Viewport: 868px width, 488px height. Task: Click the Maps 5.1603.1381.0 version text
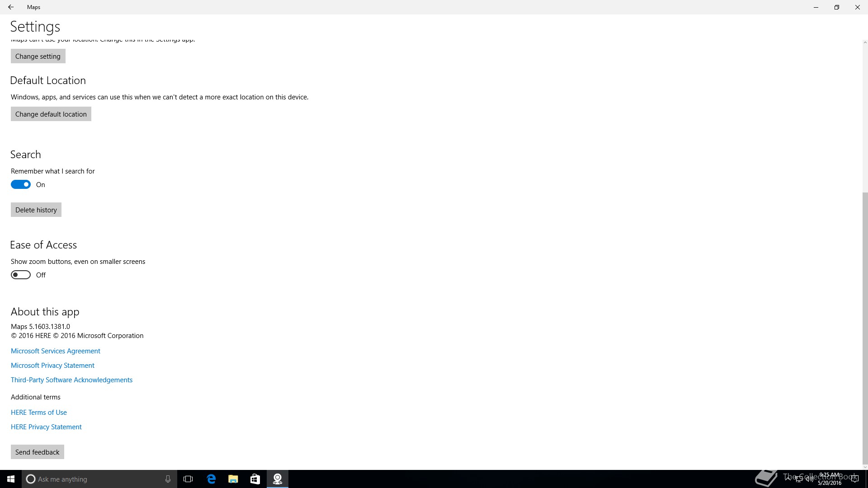[40, 326]
